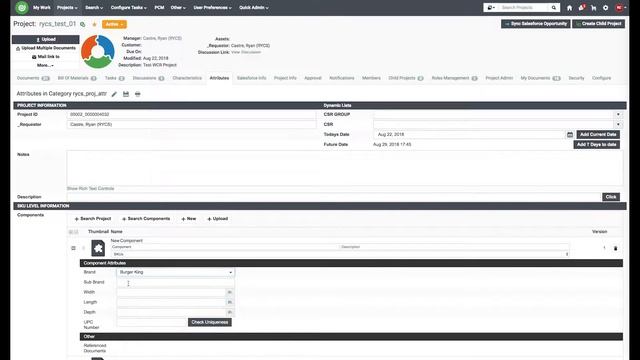This screenshot has height=360, width=640.
Task: Click View Discussion link
Action: click(x=246, y=52)
